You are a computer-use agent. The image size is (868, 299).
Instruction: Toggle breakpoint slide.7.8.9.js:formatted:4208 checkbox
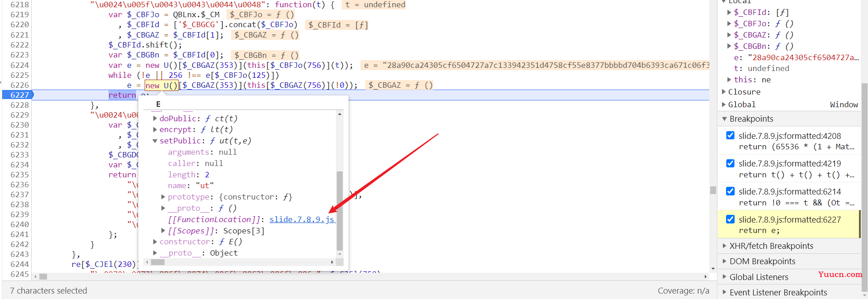click(x=730, y=135)
